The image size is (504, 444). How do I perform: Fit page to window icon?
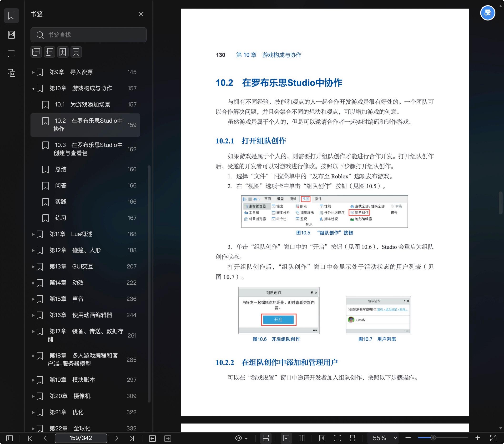(338, 438)
